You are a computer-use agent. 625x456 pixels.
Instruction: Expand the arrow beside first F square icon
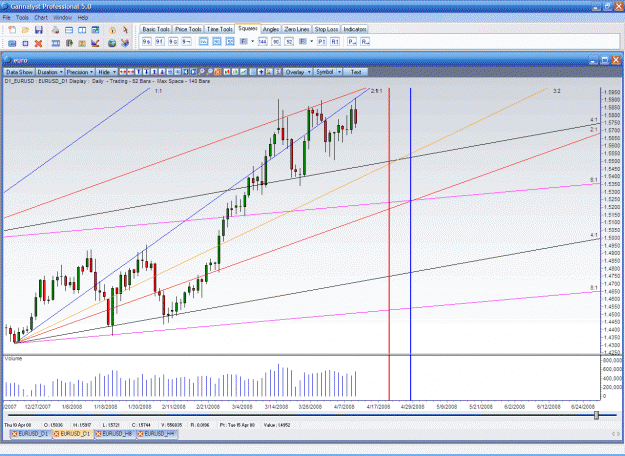coord(253,41)
